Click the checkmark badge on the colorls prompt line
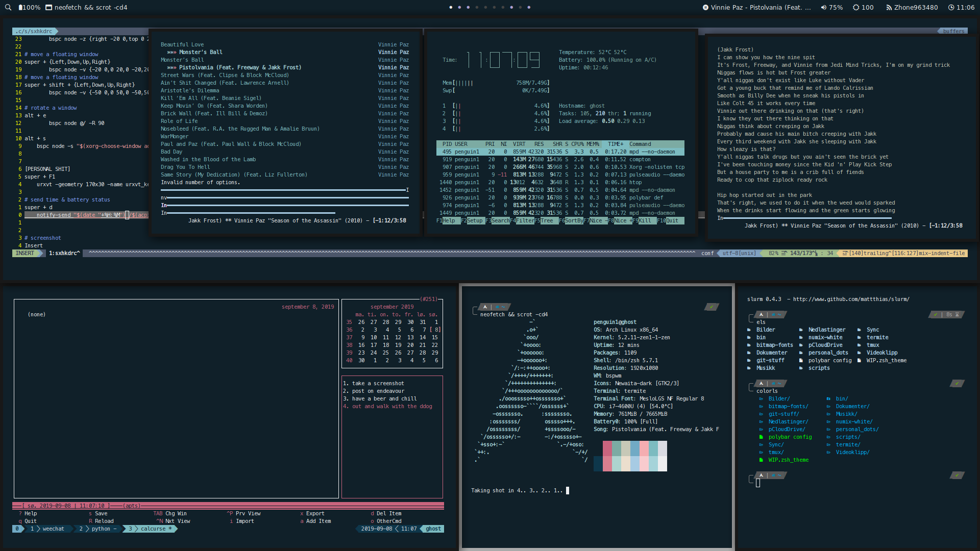This screenshot has width=980, height=551. pyautogui.click(x=957, y=384)
